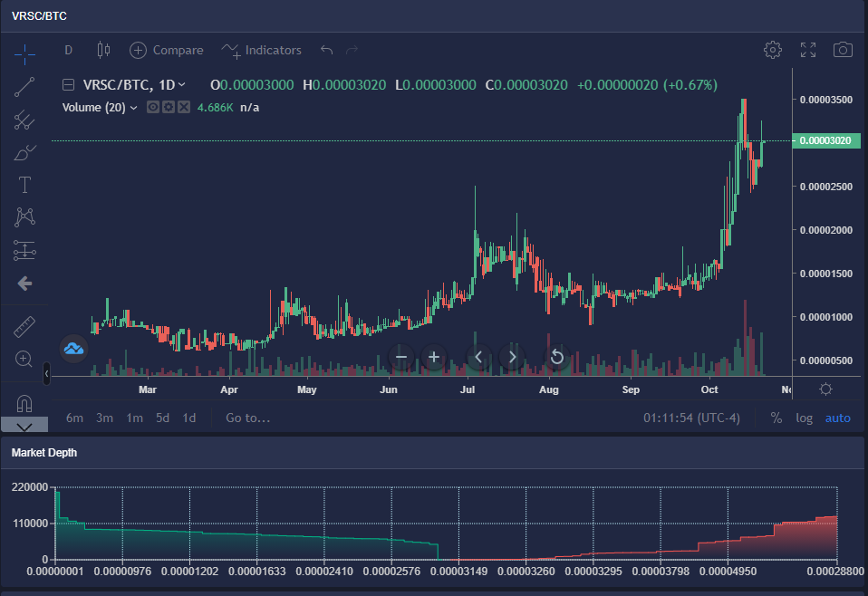This screenshot has height=596, width=868.
Task: Select the ruler measure tool
Action: (24, 326)
